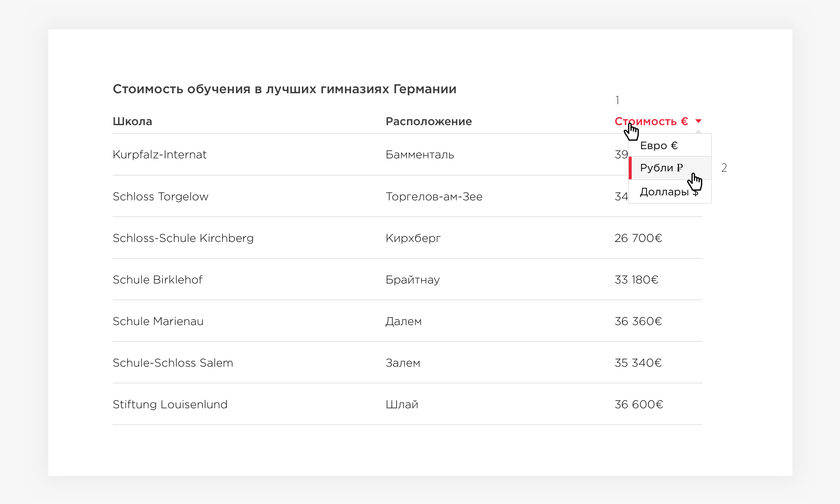Click the Schloss-Schule Kirchberg school name

click(x=183, y=238)
